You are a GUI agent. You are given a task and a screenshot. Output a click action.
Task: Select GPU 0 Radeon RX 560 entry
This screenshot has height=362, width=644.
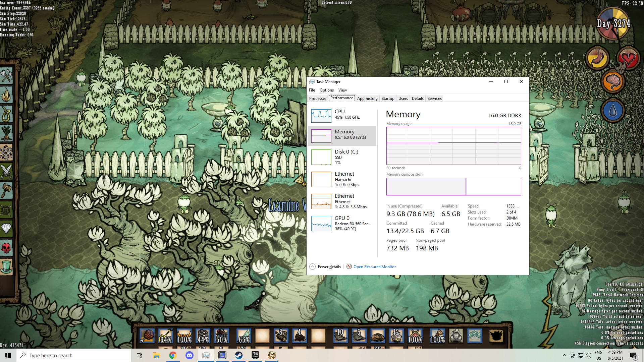click(x=341, y=223)
